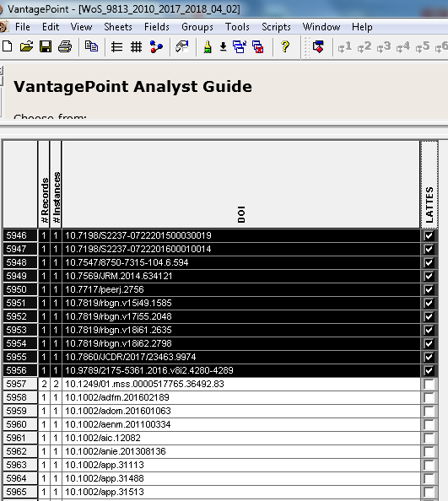448x501 pixels.
Task: Open the Edit menu
Action: pyautogui.click(x=51, y=27)
